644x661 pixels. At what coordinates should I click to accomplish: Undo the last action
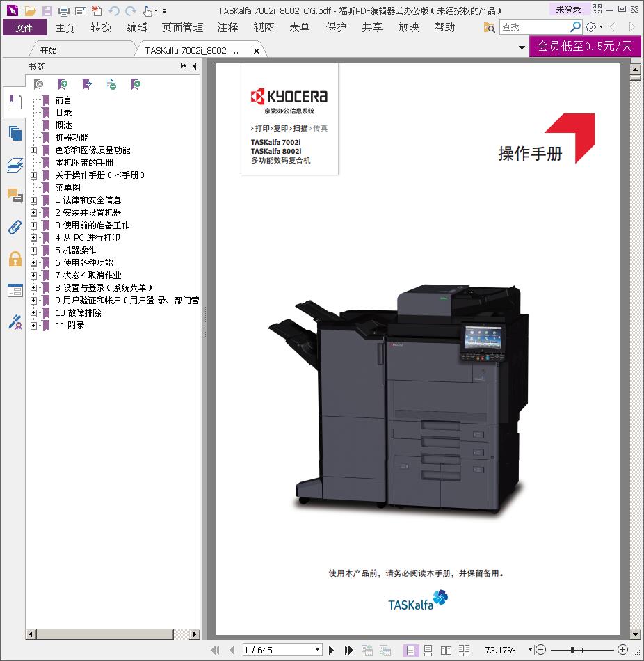point(114,10)
